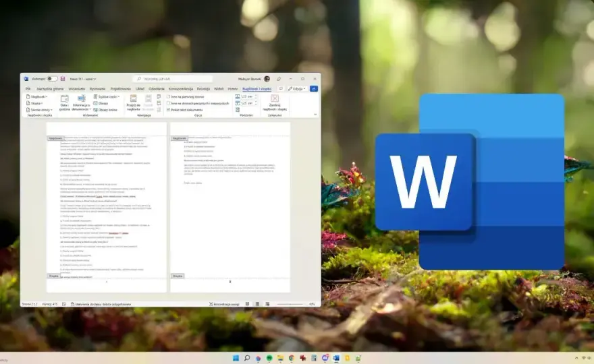Toggle the Autozapis switch
This screenshot has height=364, width=594.
52,79
